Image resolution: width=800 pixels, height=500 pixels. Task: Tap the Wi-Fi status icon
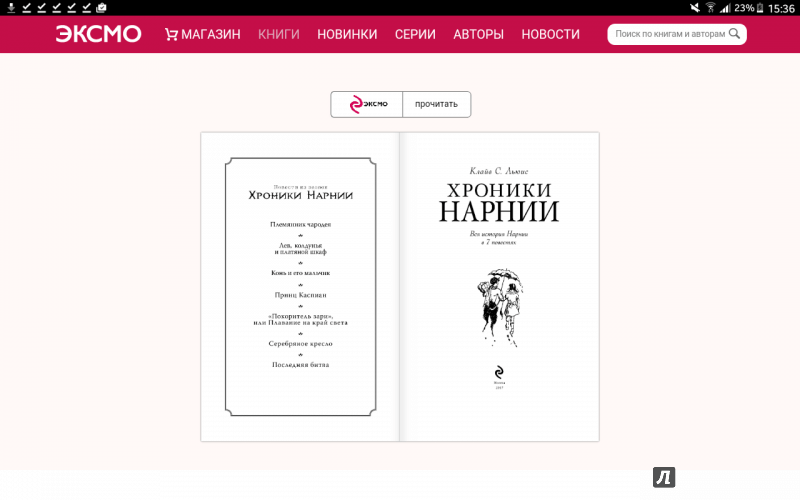(x=710, y=7)
